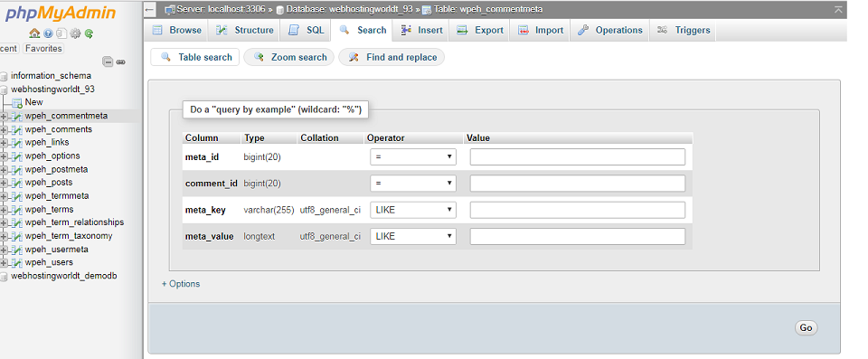Screen dimensions: 868x359
Task: Open the help documentation icon
Action: coord(48,33)
